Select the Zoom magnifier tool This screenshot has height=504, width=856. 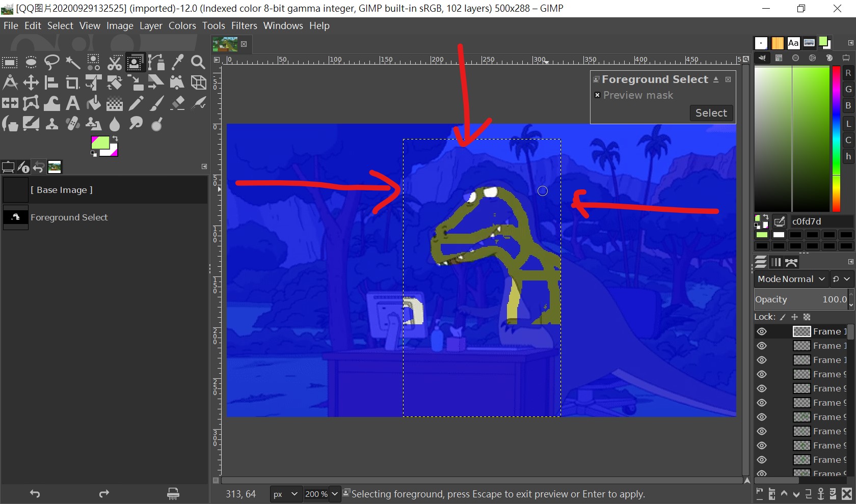[x=198, y=62]
